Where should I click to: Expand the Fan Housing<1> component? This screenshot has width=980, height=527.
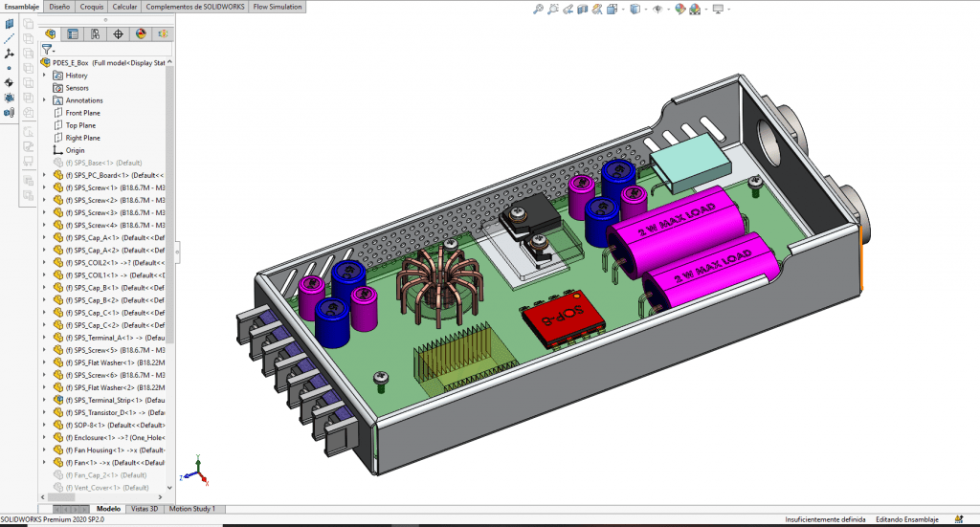[44, 450]
